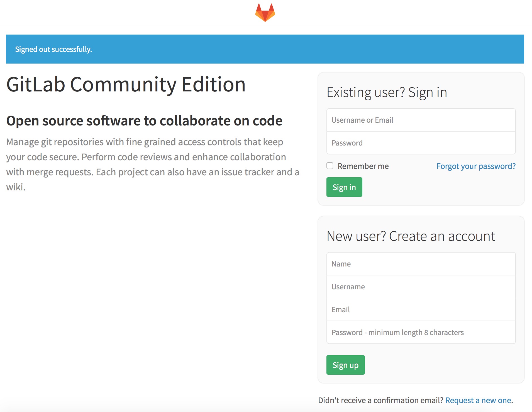
Task: Click the 'Didn't receive a confirmation email?' text
Action: 380,400
